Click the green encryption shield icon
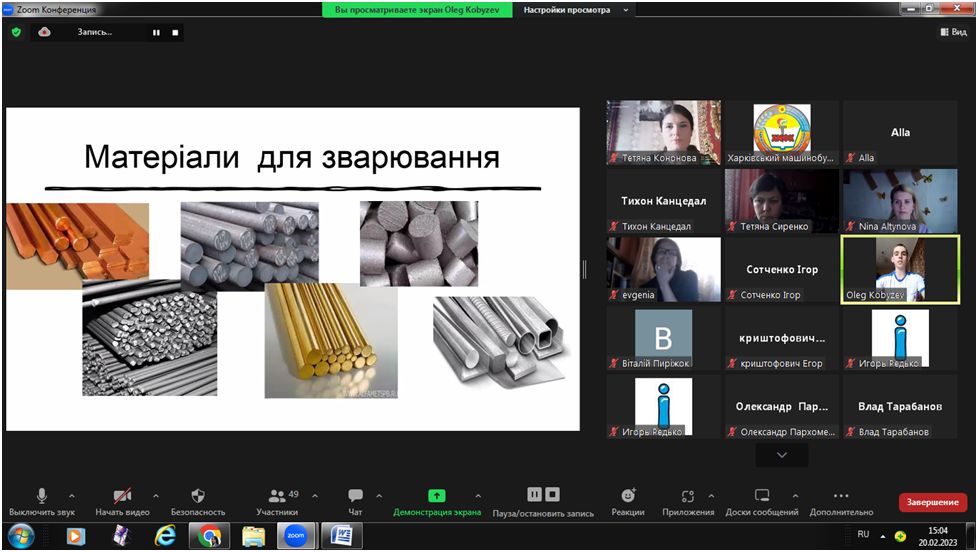This screenshot has width=978, height=552. pyautogui.click(x=16, y=32)
